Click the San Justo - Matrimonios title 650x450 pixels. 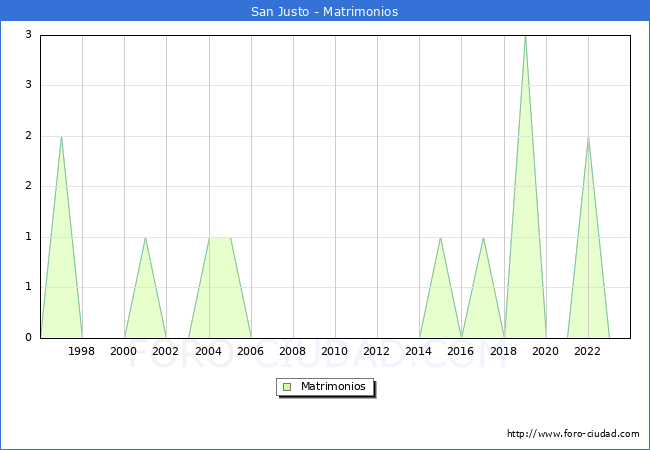324,12
